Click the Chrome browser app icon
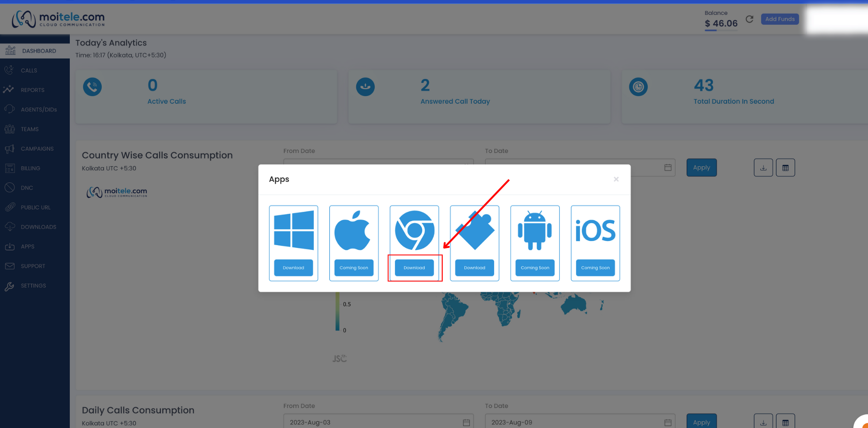This screenshot has height=428, width=868. click(415, 230)
